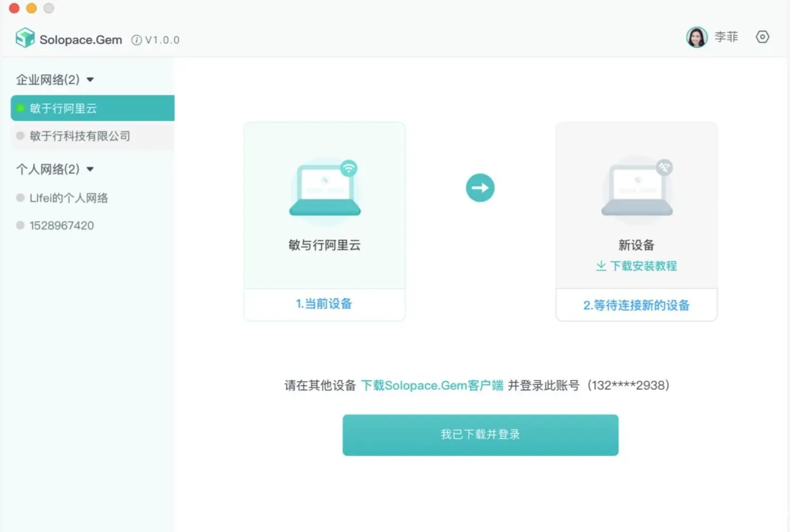The height and width of the screenshot is (532, 790).
Task: Click the arrow circle between the devices
Action: point(480,188)
